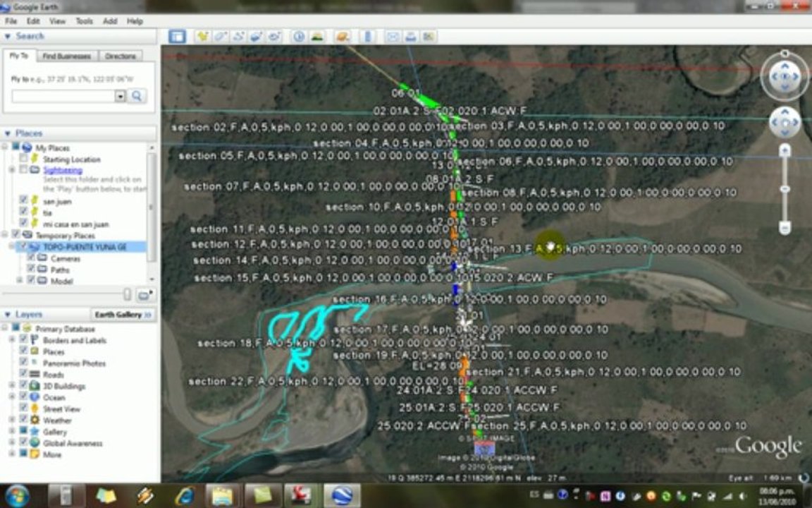Screen dimensions: 812x508
Task: Select the Temporary Places folder
Action: pos(65,236)
